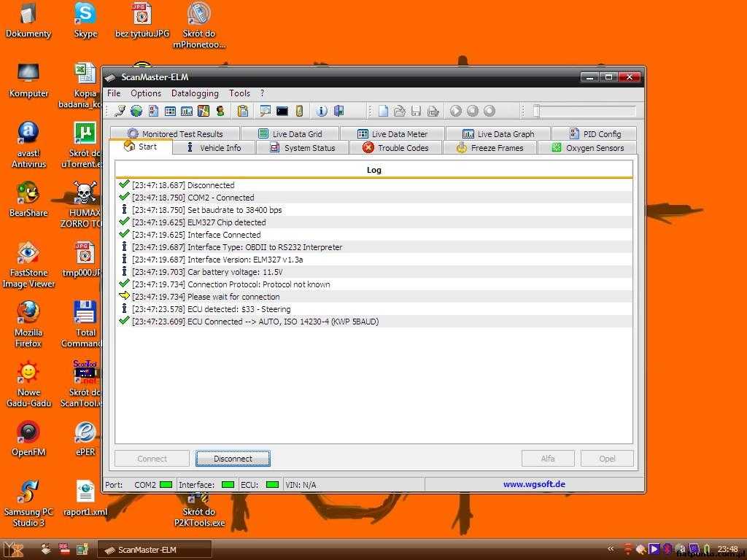
Task: Select the Start tab
Action: (x=140, y=147)
